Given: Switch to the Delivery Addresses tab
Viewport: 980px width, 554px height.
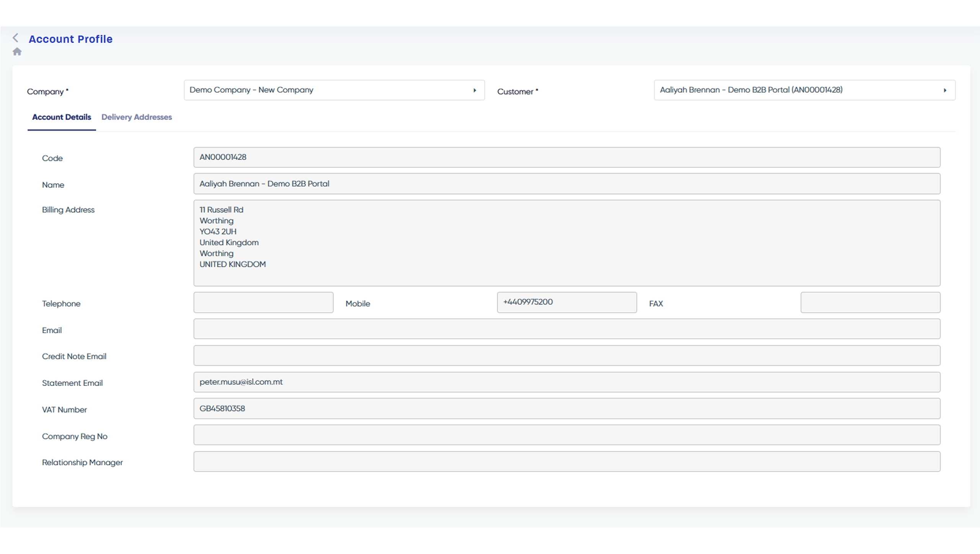Looking at the screenshot, I should (x=136, y=117).
